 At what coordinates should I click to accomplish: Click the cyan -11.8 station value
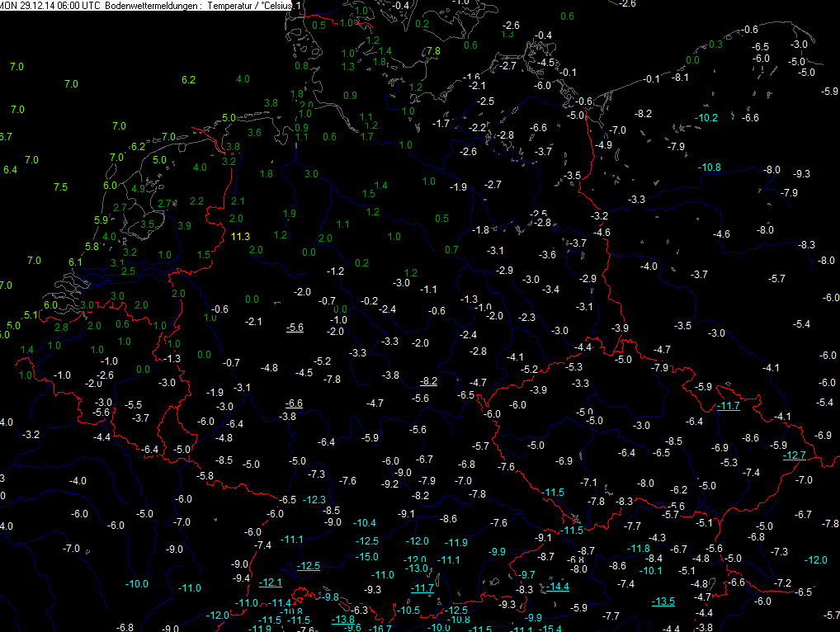639,549
